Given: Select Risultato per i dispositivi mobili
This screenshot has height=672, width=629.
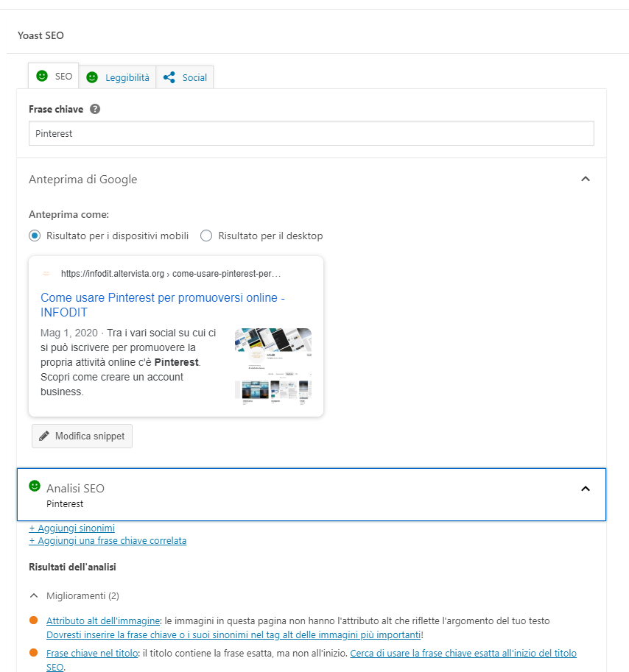Looking at the screenshot, I should [35, 236].
